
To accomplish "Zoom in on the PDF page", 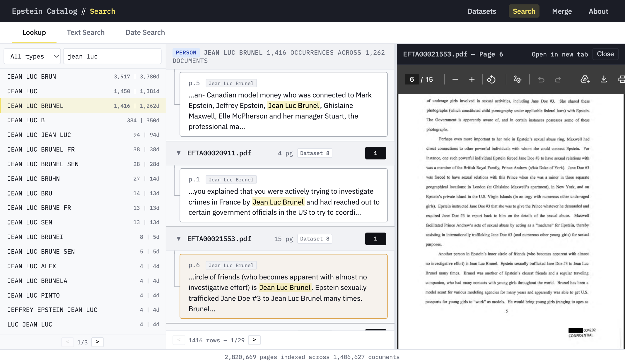I will coord(472,79).
